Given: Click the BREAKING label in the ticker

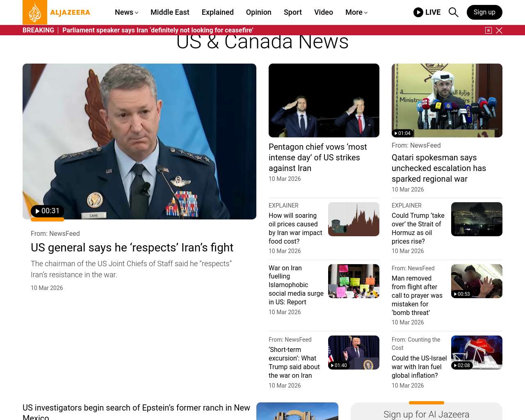Looking at the screenshot, I should (38, 30).
